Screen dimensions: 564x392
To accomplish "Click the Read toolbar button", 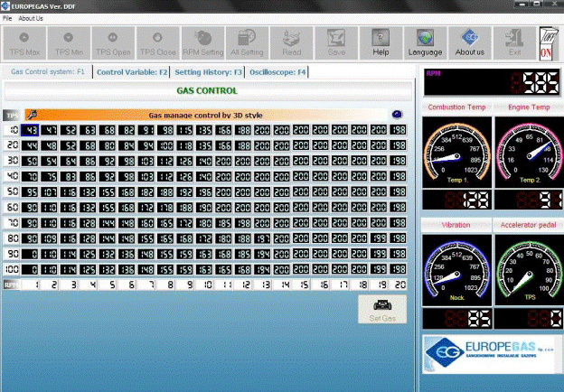I will tap(292, 42).
